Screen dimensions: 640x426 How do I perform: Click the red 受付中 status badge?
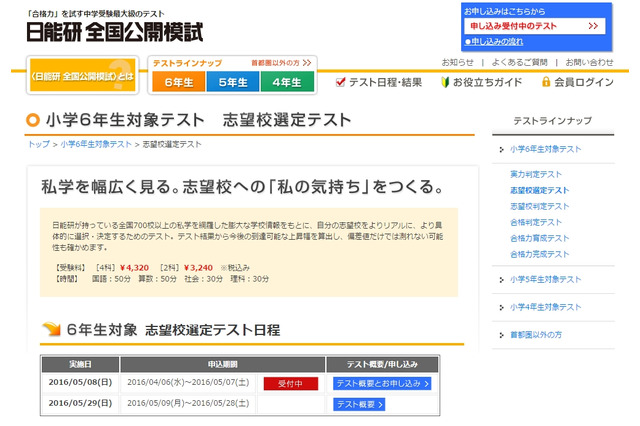point(291,384)
